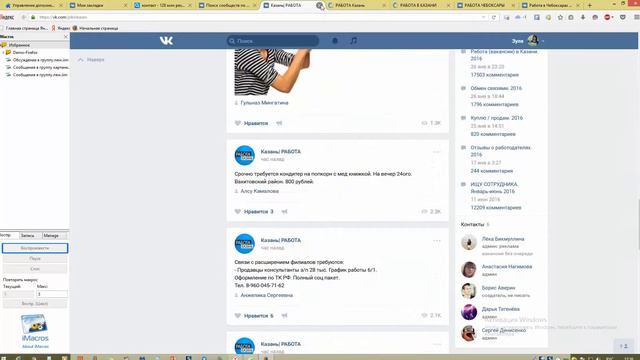Click the red adblock extension icon
Image resolution: width=640 pixels, height=360 pixels.
tap(607, 17)
